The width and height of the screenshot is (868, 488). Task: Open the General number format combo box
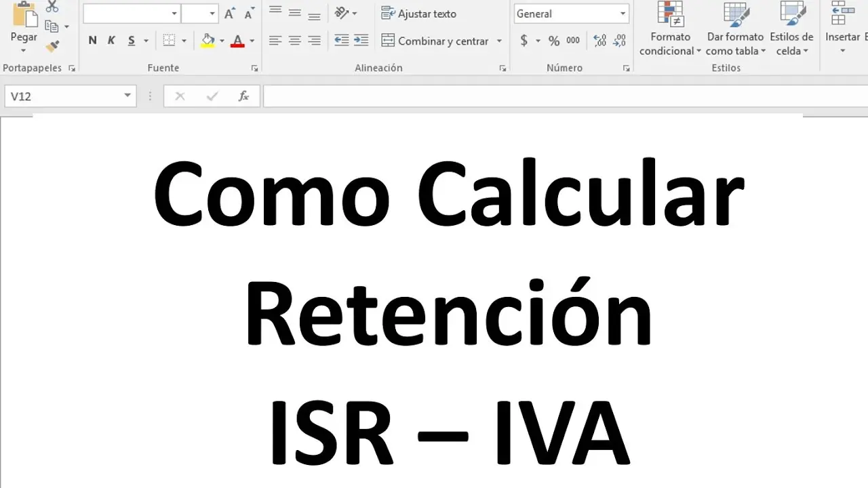pos(571,14)
